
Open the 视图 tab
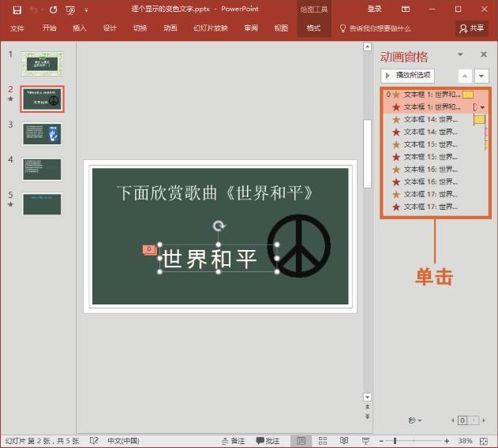click(x=281, y=28)
